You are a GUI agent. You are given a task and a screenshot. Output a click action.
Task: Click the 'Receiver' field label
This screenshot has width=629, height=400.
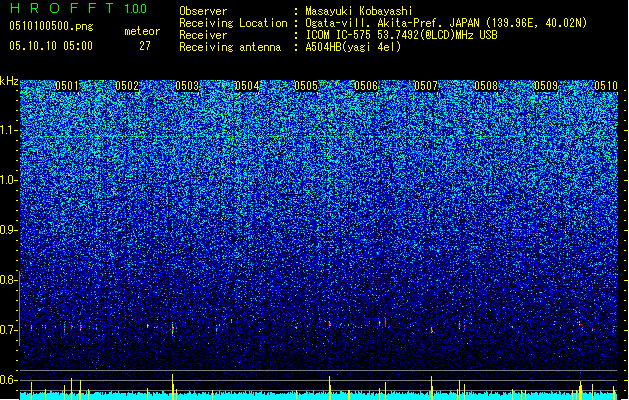[x=203, y=35]
